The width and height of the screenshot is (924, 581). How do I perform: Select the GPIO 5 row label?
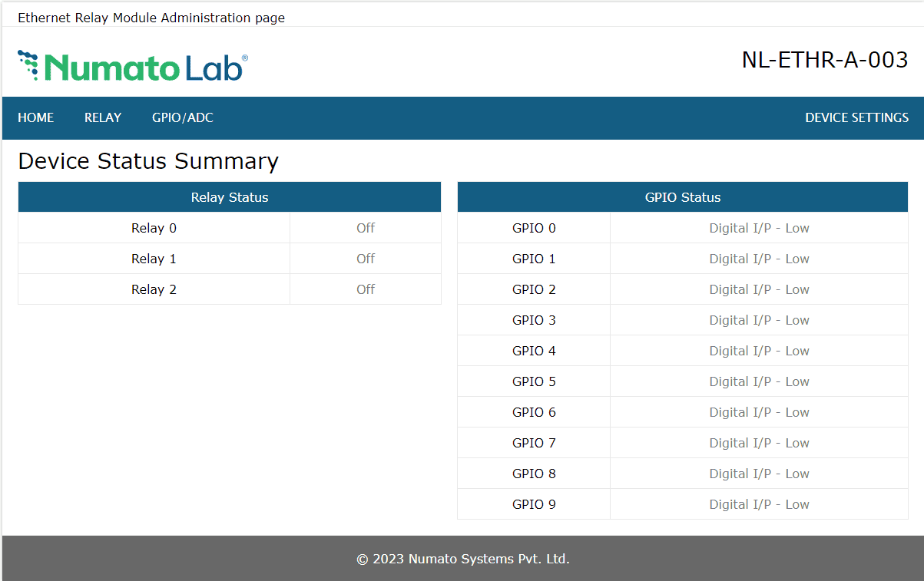pyautogui.click(x=534, y=381)
